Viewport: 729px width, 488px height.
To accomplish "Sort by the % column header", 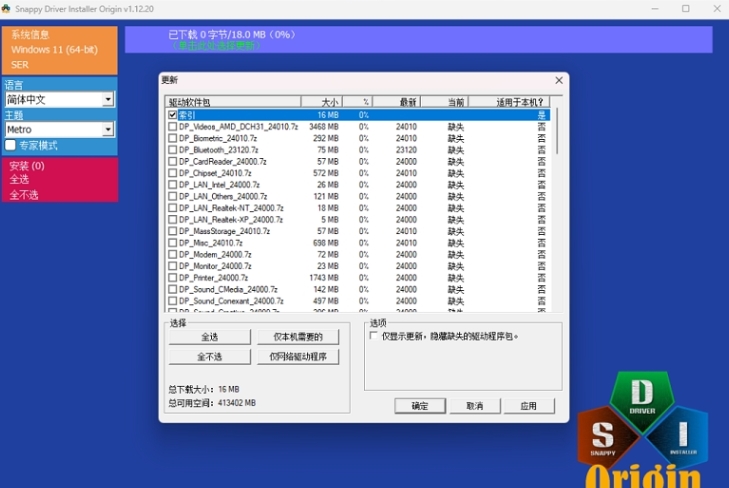I will click(358, 102).
